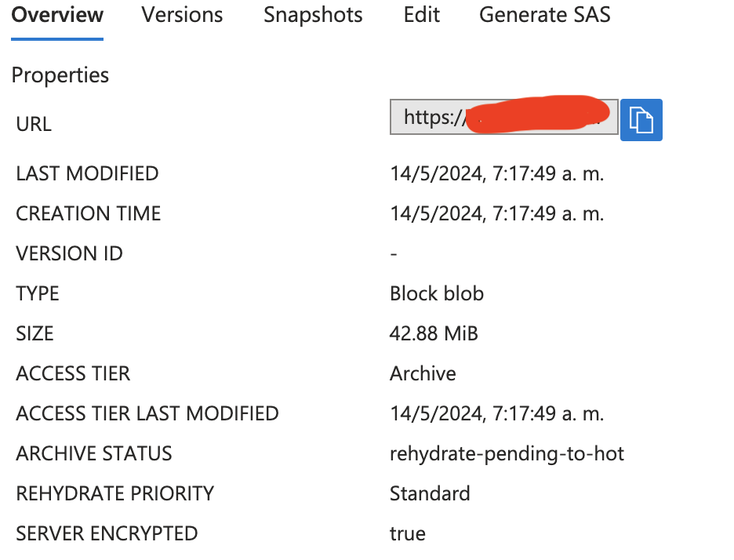Viewport: 734px width, 560px height.
Task: Select the URL starting with https://
Action: (x=427, y=117)
